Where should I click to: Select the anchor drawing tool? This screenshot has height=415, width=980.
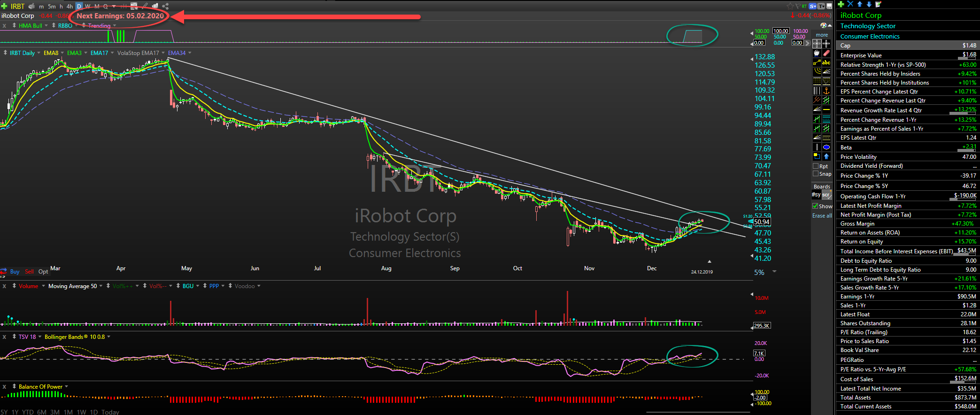[826, 91]
